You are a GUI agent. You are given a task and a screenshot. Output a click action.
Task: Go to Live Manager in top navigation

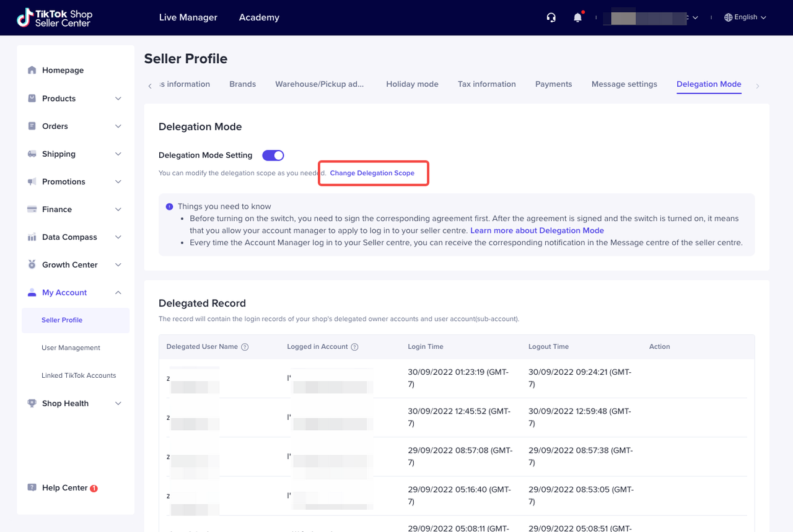pyautogui.click(x=188, y=17)
